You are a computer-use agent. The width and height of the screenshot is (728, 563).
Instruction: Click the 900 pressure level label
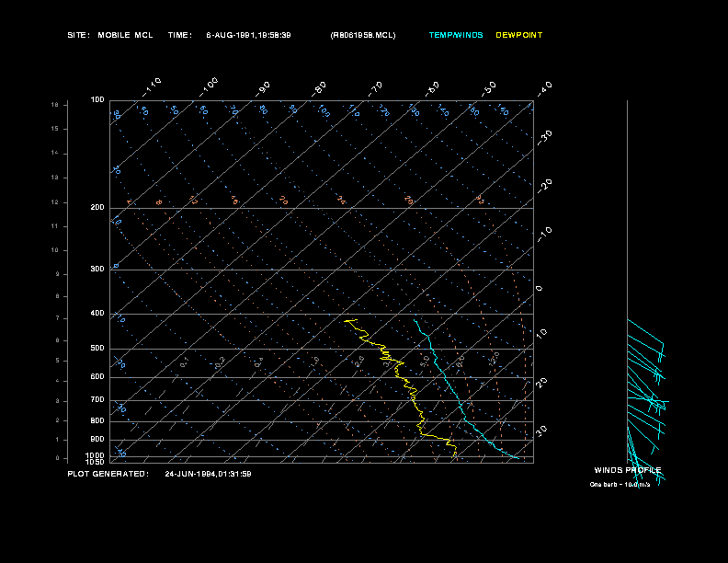click(x=97, y=440)
